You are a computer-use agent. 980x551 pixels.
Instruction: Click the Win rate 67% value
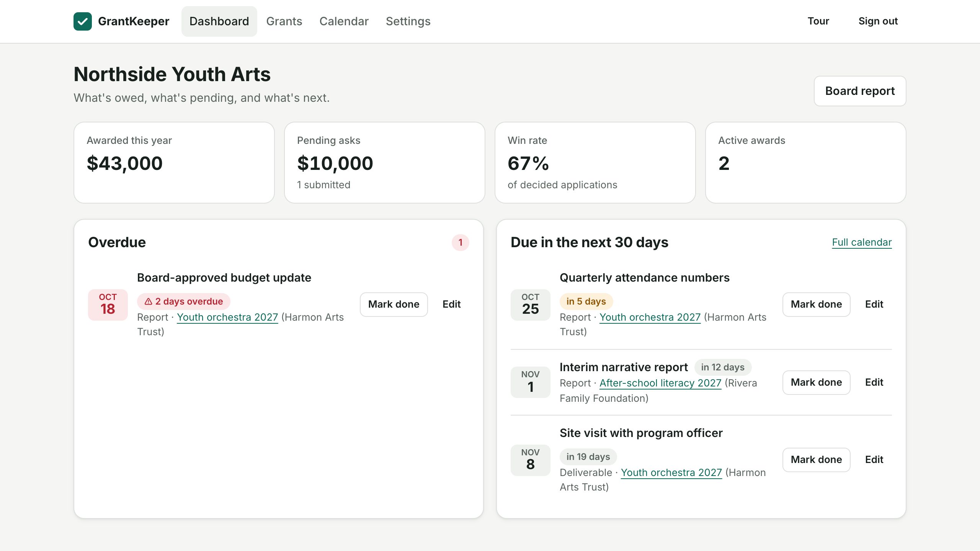click(x=528, y=163)
